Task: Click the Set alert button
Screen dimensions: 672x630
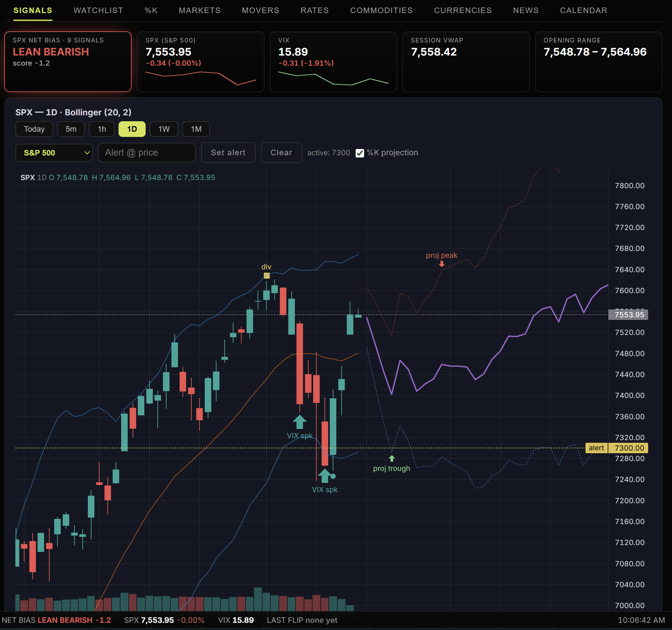Action: (228, 153)
